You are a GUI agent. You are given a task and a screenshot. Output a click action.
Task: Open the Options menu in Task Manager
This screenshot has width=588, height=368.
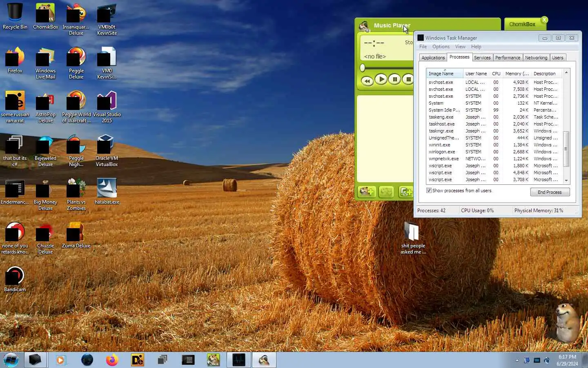[x=441, y=47]
